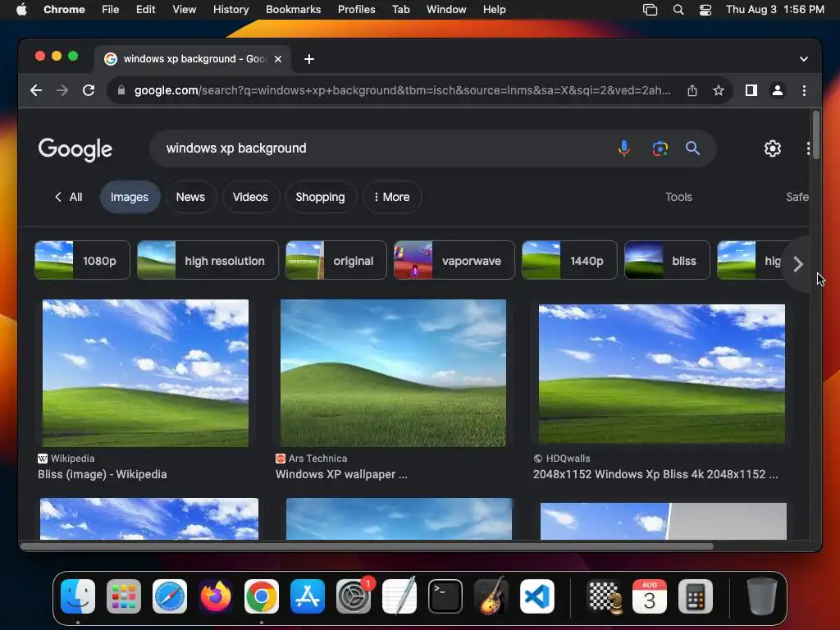Go back with browser back arrow
The height and width of the screenshot is (630, 840).
[x=36, y=90]
